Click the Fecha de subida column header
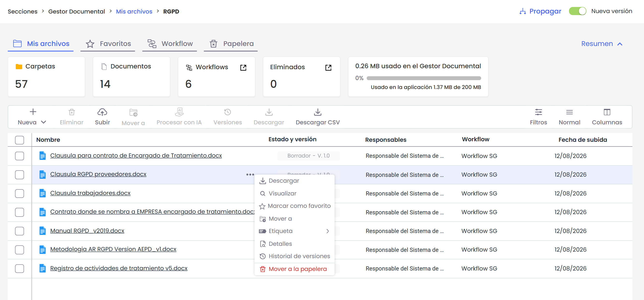Image resolution: width=644 pixels, height=300 pixels. tap(583, 140)
